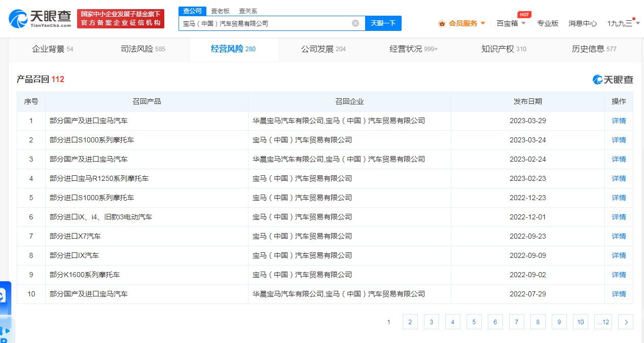Click the 产品召回 112 section heading
Viewport: 644px width, 343px height.
pos(41,79)
